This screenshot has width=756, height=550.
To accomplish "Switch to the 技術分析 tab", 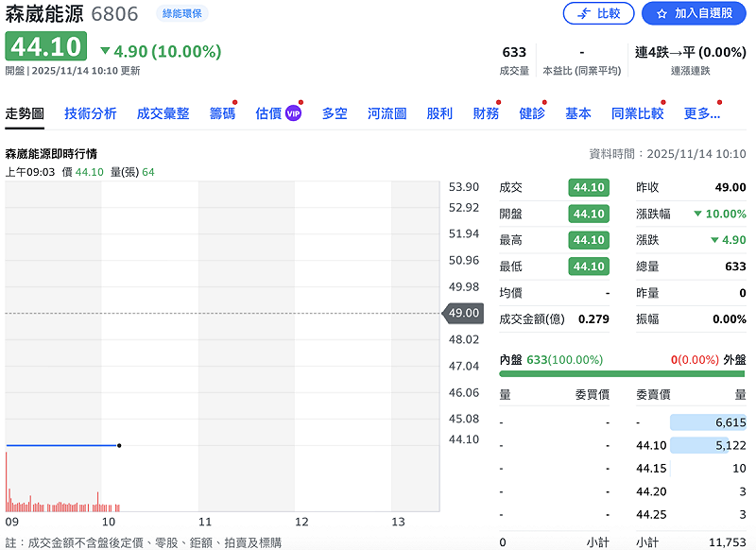I will pyautogui.click(x=90, y=112).
